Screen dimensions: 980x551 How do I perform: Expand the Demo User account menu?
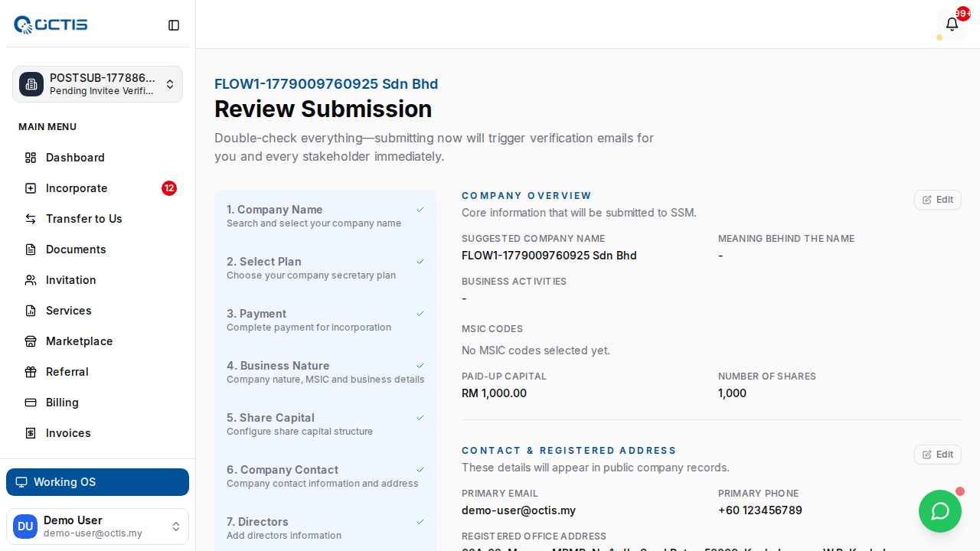pos(97,527)
